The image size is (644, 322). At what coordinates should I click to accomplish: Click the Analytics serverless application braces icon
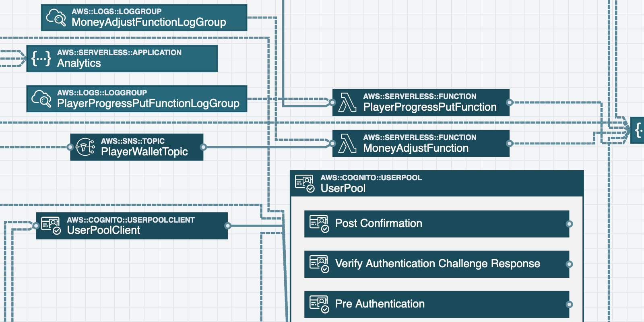click(x=41, y=59)
